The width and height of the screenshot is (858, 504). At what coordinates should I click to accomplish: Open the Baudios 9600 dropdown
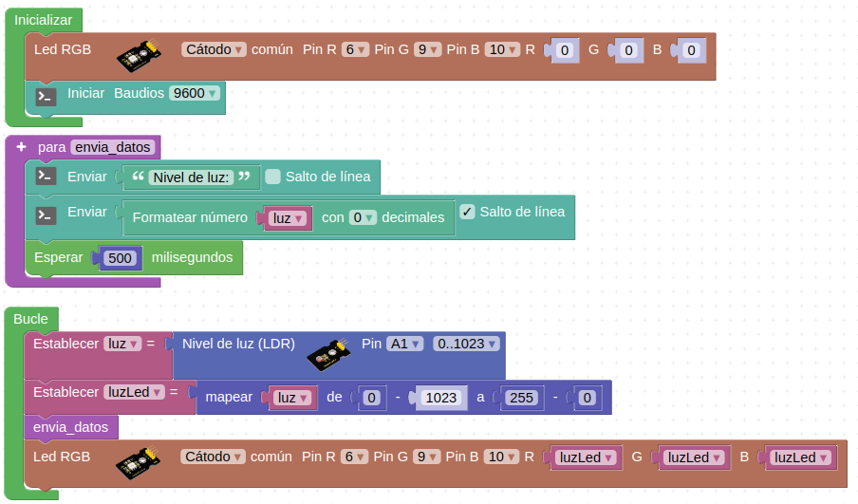tap(195, 93)
